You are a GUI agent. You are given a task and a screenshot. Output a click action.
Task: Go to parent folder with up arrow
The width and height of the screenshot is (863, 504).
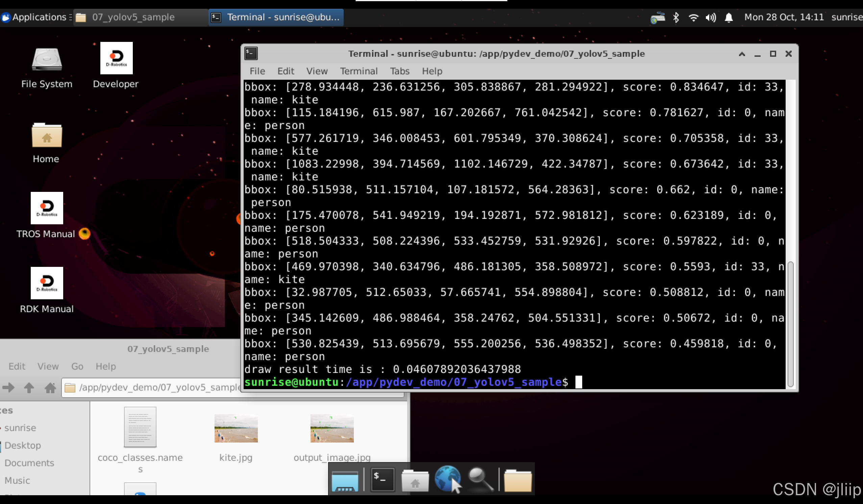point(29,387)
